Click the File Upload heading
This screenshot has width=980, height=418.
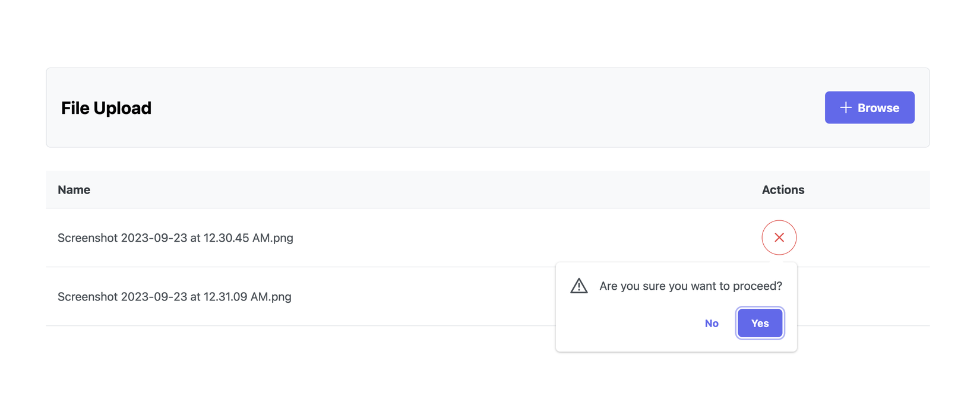[x=106, y=108]
